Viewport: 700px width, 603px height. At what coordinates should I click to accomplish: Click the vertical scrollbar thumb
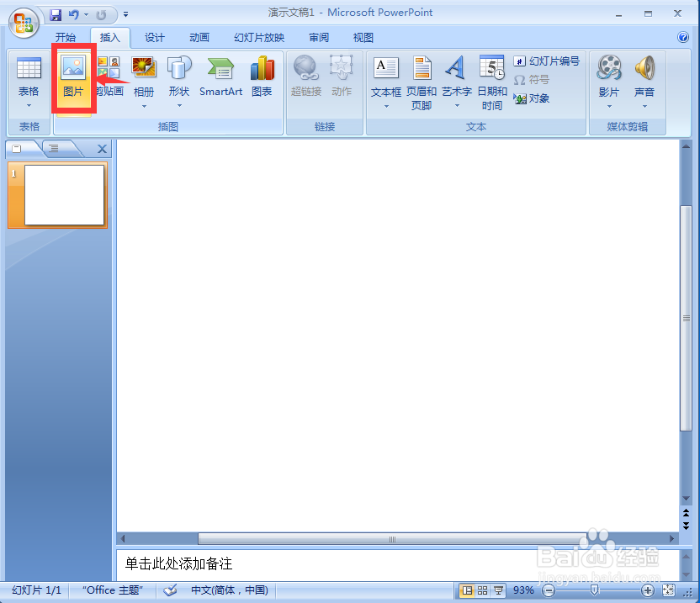(x=687, y=318)
